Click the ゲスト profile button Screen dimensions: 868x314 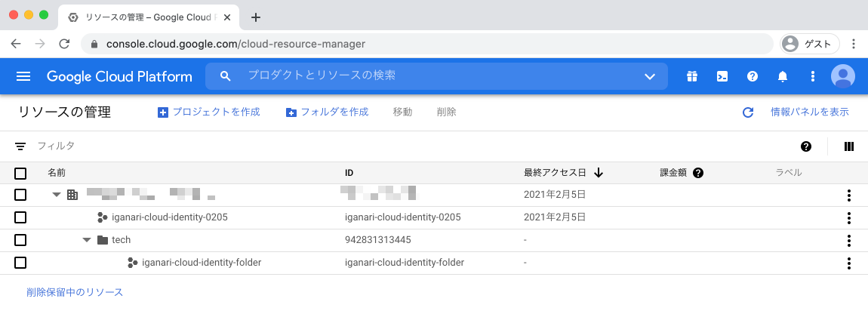(x=810, y=45)
